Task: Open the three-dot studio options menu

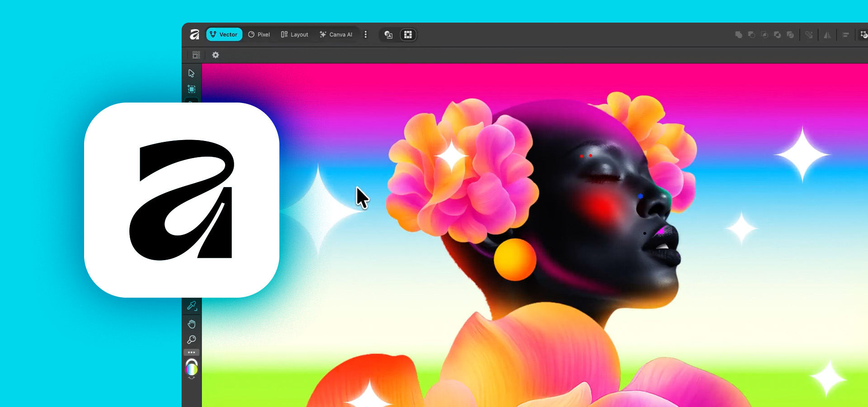Action: (366, 34)
